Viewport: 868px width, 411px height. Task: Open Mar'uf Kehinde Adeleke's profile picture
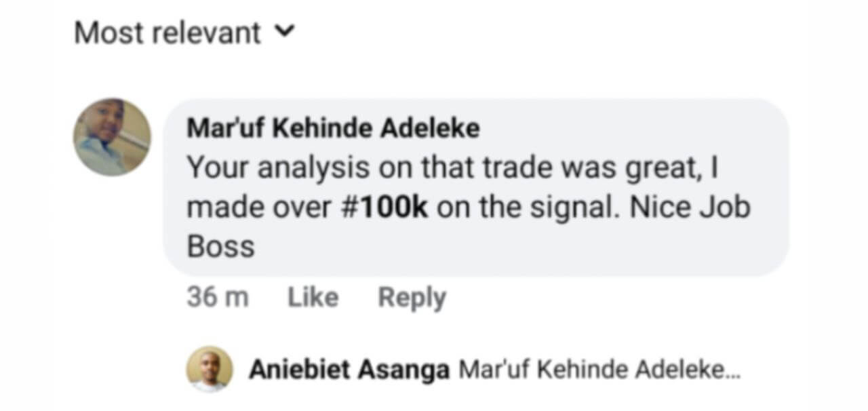[x=112, y=138]
